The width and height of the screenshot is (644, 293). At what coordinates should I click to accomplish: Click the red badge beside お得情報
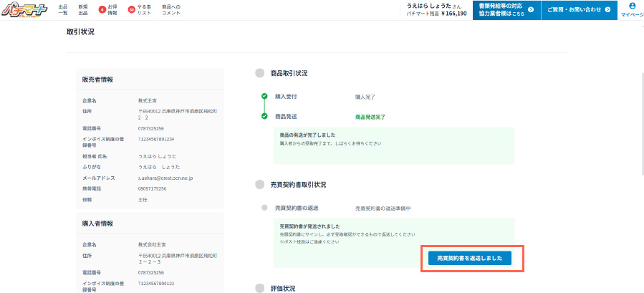coord(102,10)
